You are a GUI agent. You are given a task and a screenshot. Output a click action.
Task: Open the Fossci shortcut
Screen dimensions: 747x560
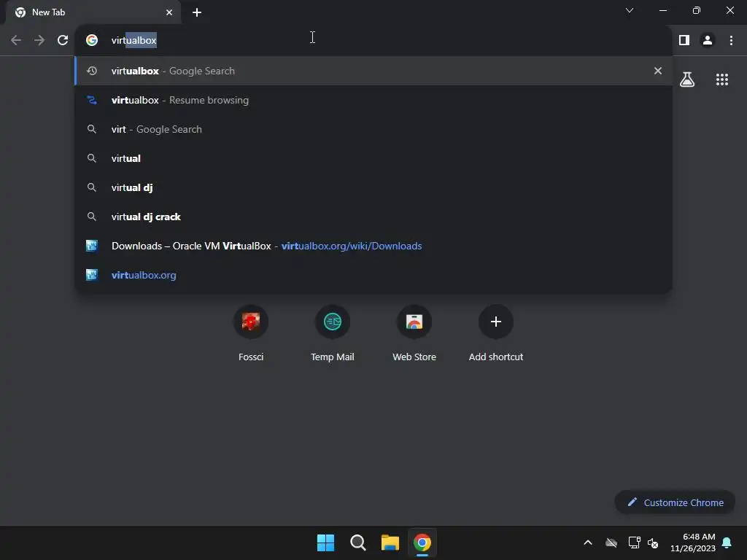pyautogui.click(x=251, y=333)
